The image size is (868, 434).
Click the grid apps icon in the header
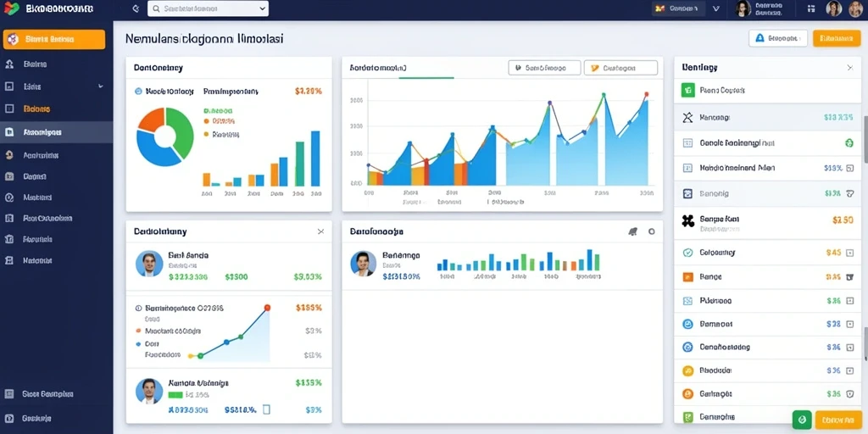coord(811,8)
